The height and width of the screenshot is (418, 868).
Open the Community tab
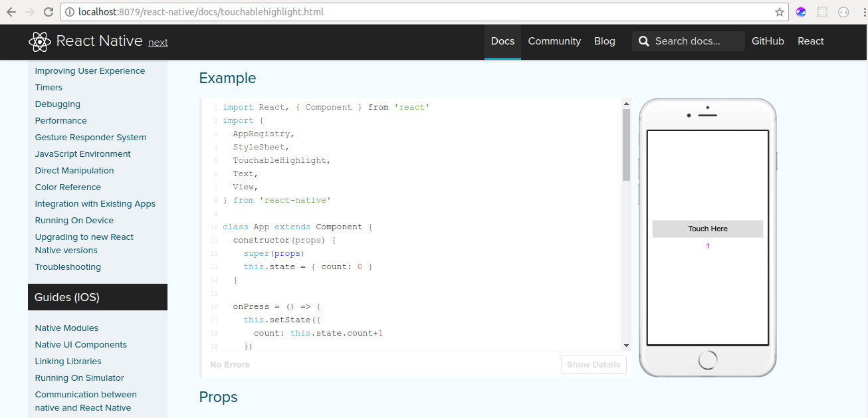554,41
